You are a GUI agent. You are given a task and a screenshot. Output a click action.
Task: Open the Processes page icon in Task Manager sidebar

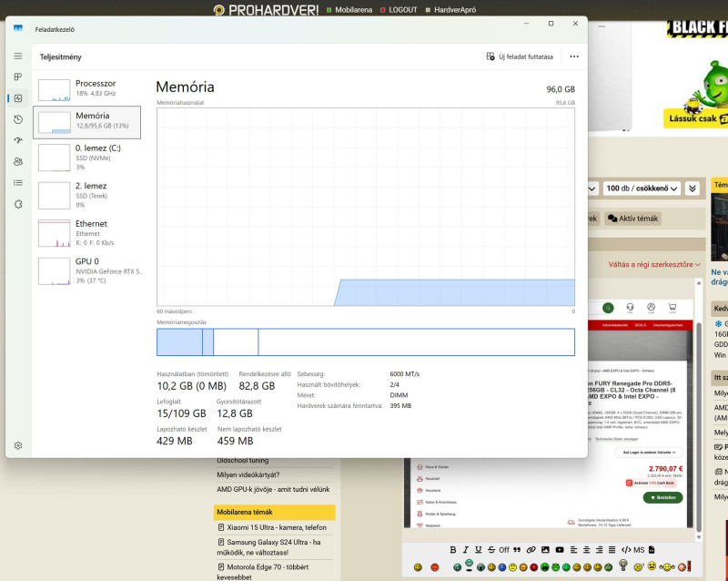(x=18, y=76)
